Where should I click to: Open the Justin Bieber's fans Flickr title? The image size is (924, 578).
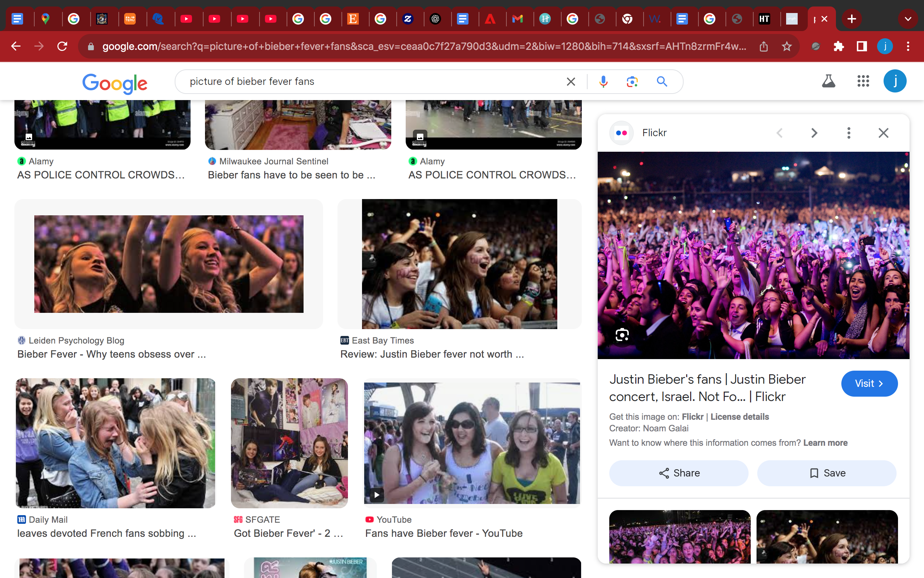coord(707,388)
